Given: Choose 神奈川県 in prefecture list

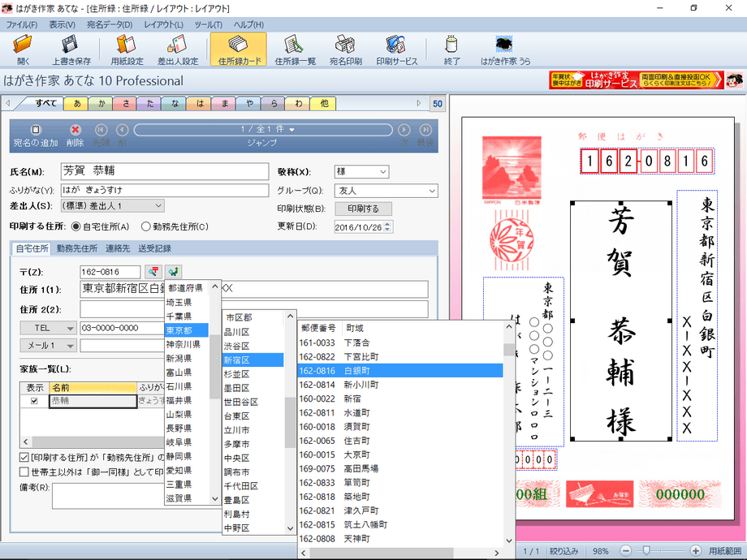Looking at the screenshot, I should pos(186,344).
